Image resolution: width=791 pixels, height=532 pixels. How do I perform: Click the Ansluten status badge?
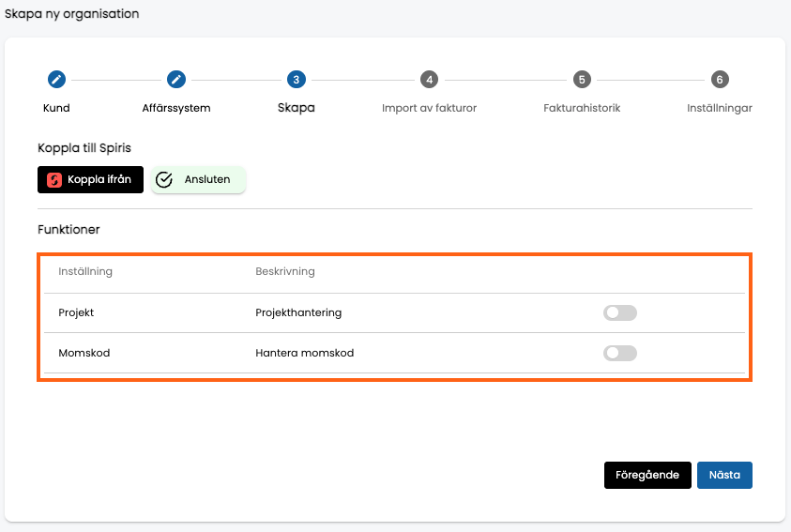pyautogui.click(x=198, y=179)
